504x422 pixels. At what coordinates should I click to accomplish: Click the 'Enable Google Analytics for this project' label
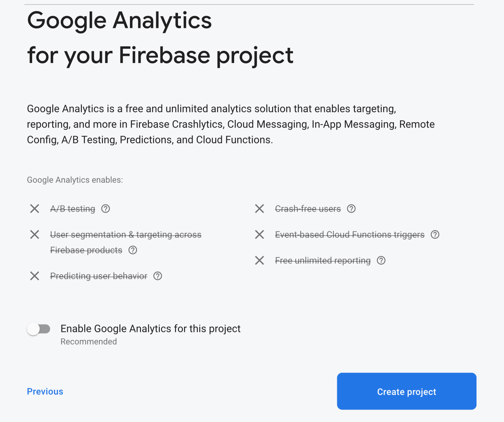click(150, 329)
